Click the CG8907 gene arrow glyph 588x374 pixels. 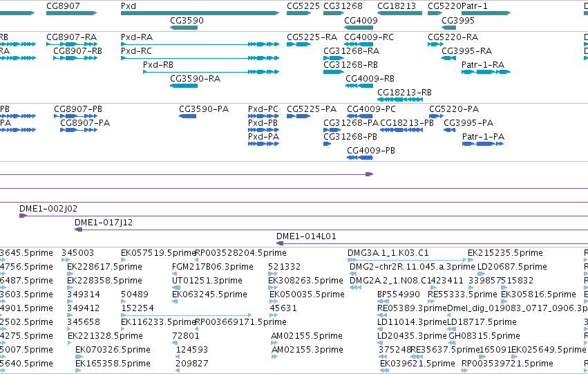pos(71,13)
